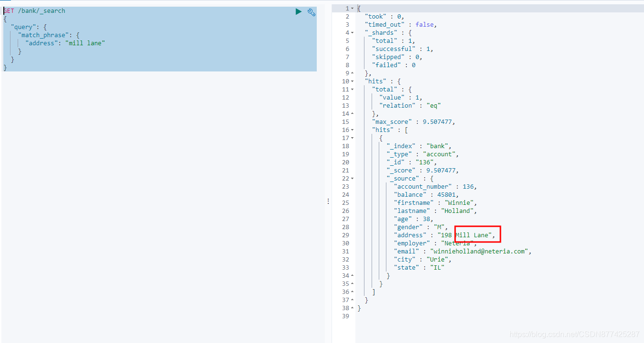This screenshot has width=644, height=343.
Task: Click the "successful" : 1 line
Action: pyautogui.click(x=403, y=49)
